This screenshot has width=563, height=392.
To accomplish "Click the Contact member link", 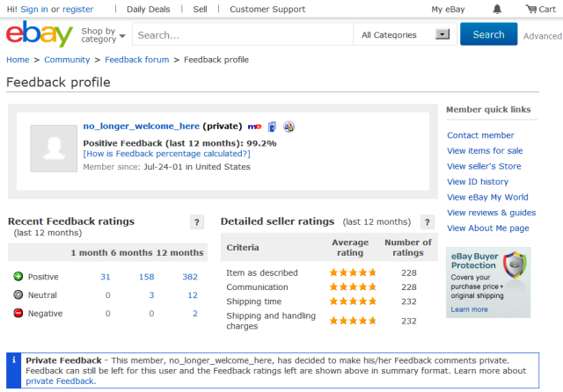I will point(480,135).
